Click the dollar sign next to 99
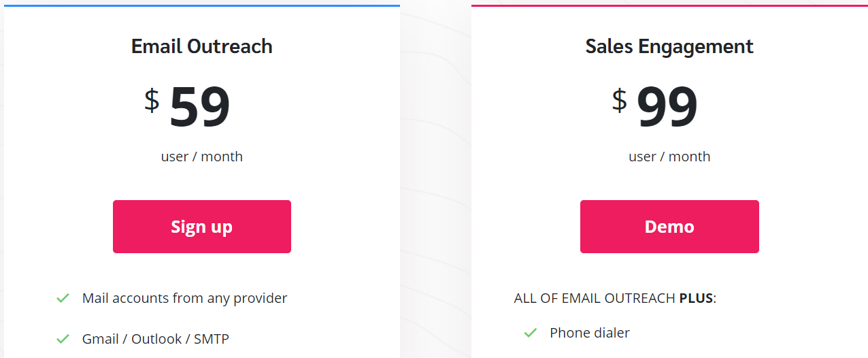 [x=619, y=101]
